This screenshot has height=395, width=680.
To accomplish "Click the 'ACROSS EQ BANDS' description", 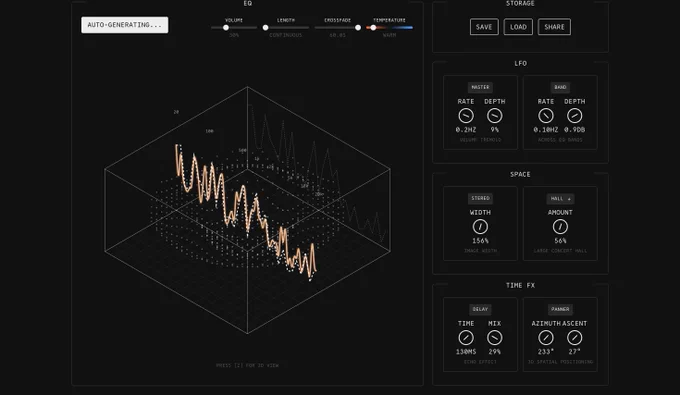I will click(x=560, y=140).
